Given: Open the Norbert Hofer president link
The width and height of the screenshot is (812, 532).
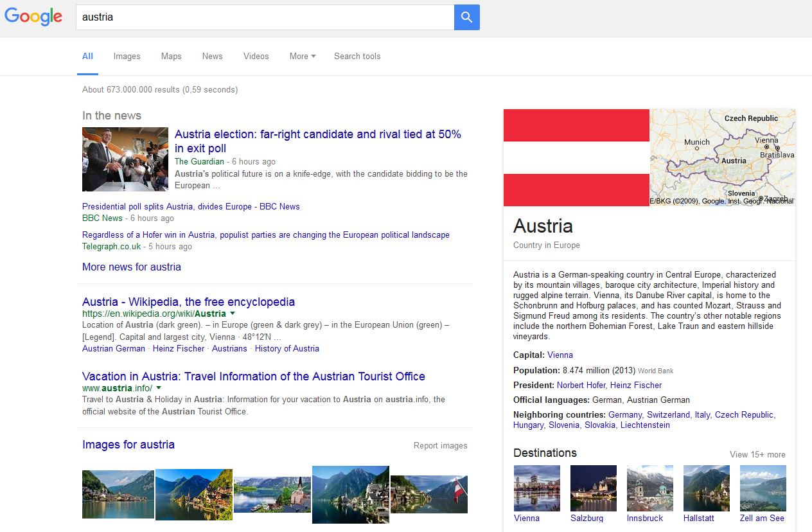Looking at the screenshot, I should (581, 385).
